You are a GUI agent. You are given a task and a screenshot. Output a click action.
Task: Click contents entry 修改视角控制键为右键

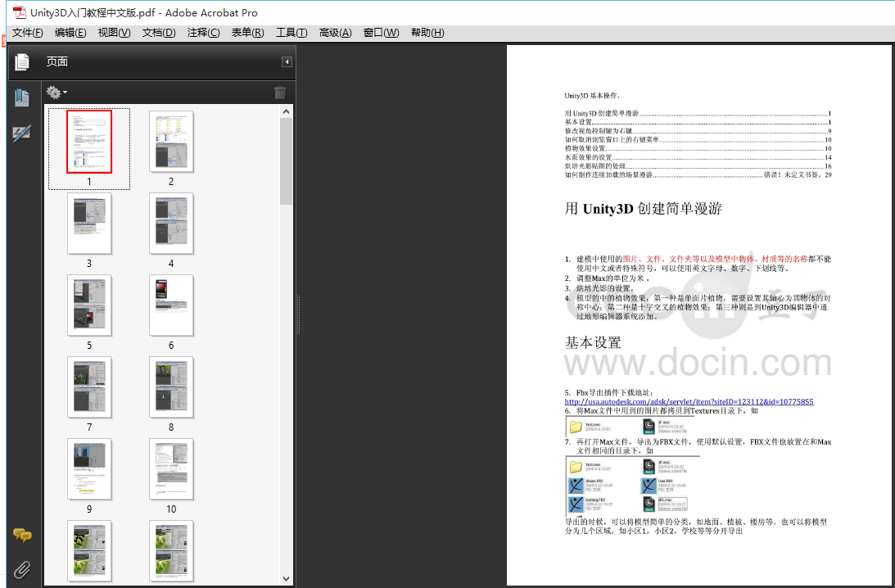[698, 131]
